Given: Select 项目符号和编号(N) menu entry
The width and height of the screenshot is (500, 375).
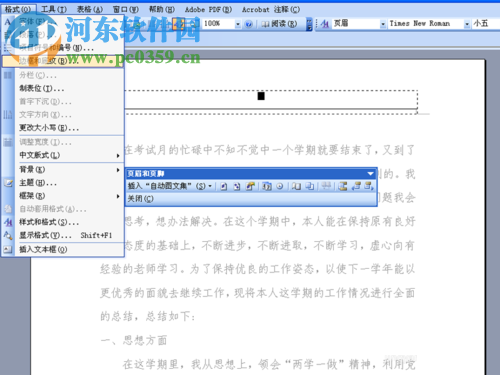Looking at the screenshot, I should (x=63, y=48).
